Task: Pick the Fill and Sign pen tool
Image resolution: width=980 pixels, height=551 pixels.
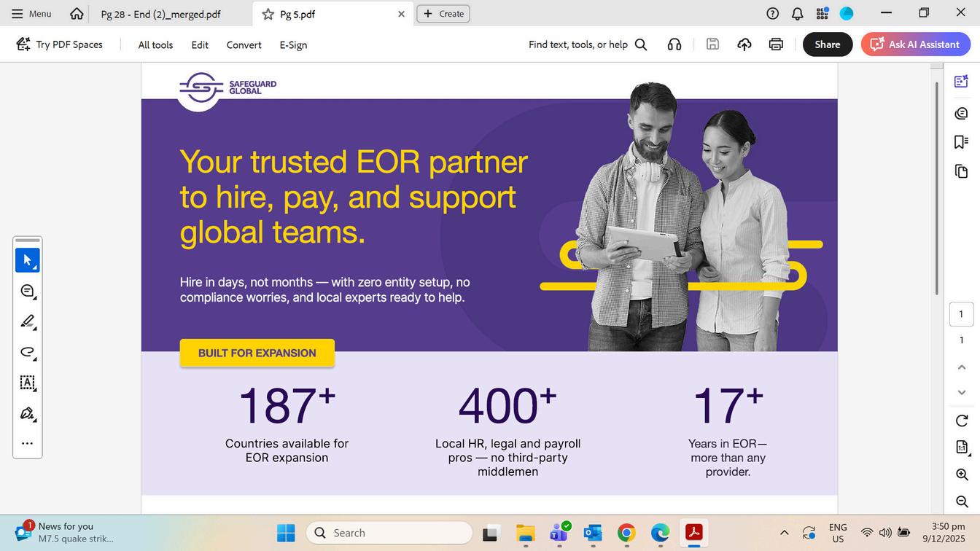Action: point(28,413)
